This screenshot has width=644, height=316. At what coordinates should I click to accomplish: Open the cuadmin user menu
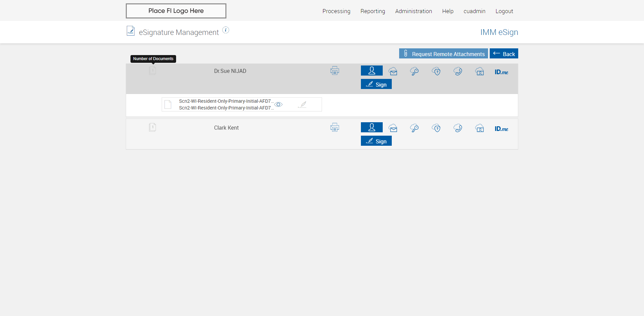point(474,11)
